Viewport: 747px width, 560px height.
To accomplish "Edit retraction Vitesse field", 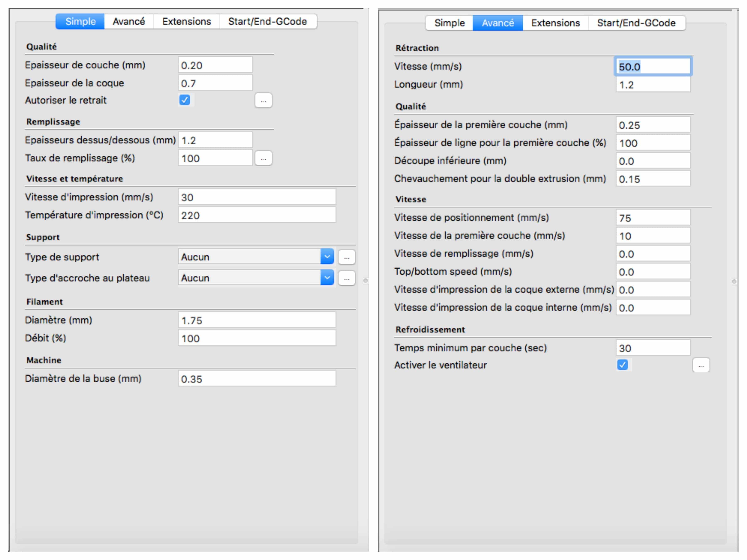I will (x=653, y=66).
